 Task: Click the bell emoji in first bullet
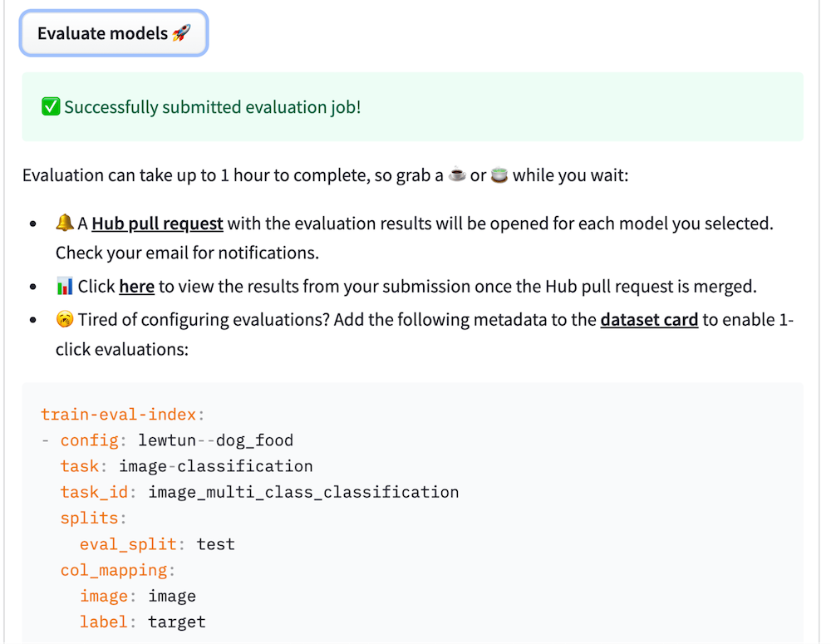(x=64, y=223)
